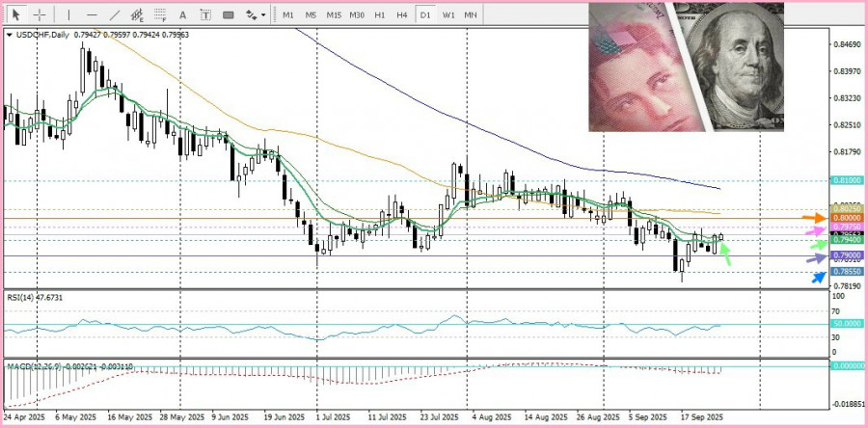The width and height of the screenshot is (868, 428).
Task: Click the MACD indicator label
Action: click(33, 366)
